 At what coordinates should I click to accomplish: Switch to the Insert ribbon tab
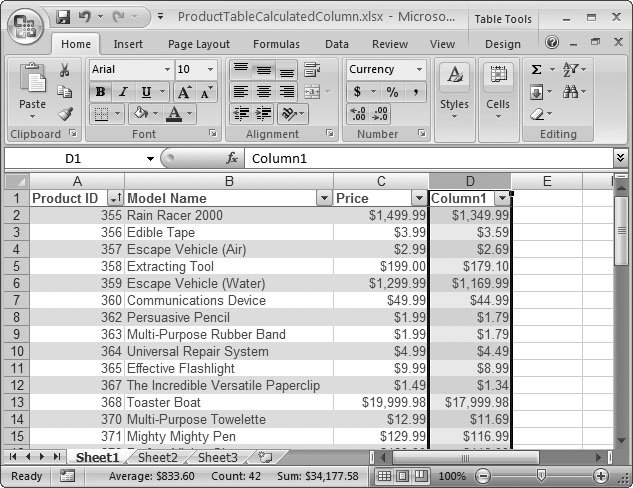[x=128, y=44]
